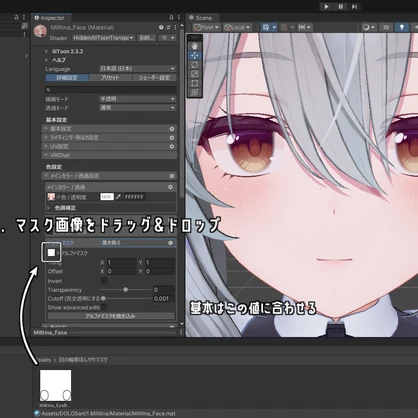
Task: Start Play mode with the Play button
Action: 326,7
